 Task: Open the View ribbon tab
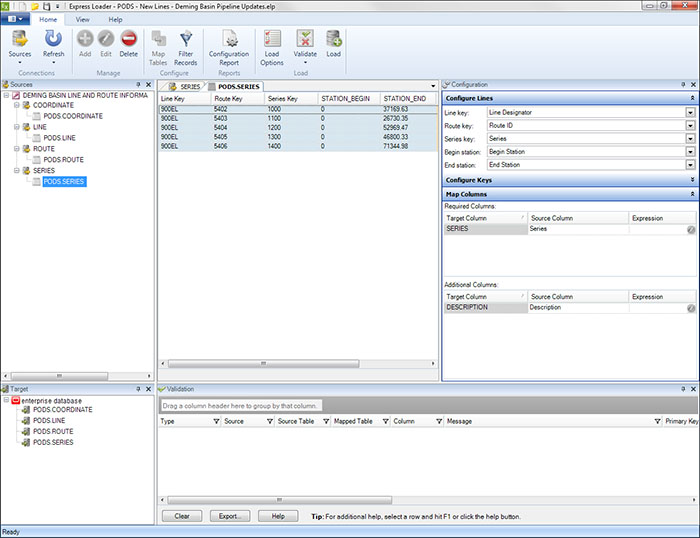tap(82, 19)
